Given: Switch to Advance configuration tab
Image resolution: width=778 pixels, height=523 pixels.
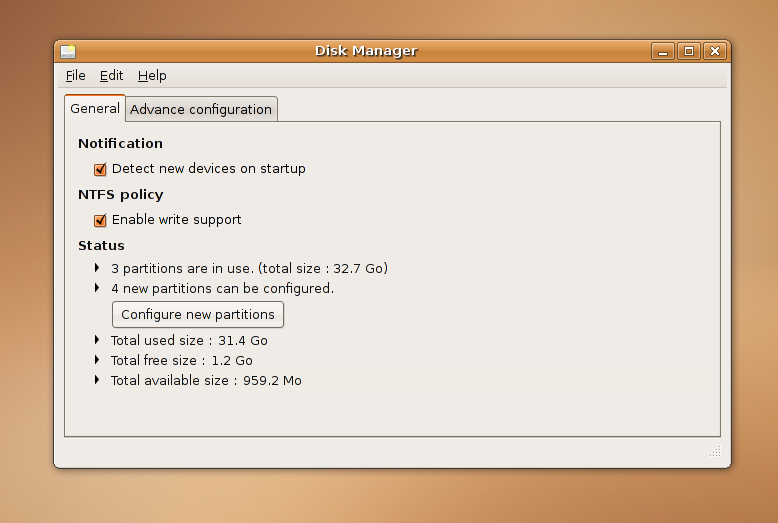Looking at the screenshot, I should (201, 109).
